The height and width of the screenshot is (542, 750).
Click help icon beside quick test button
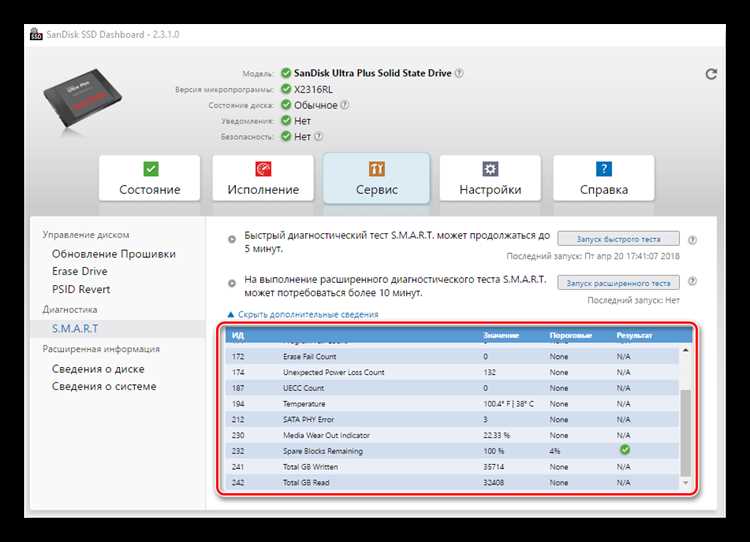click(692, 240)
